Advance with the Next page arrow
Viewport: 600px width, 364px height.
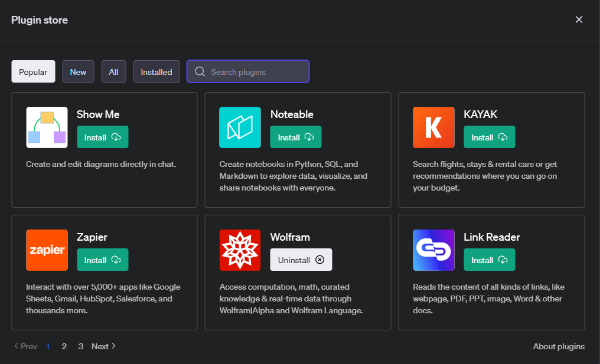104,346
